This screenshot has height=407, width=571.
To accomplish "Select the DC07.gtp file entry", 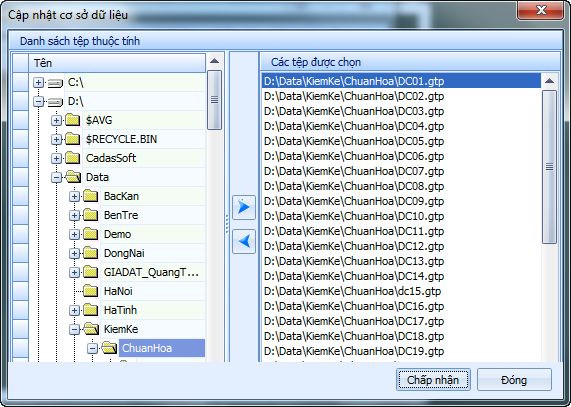I will [401, 171].
